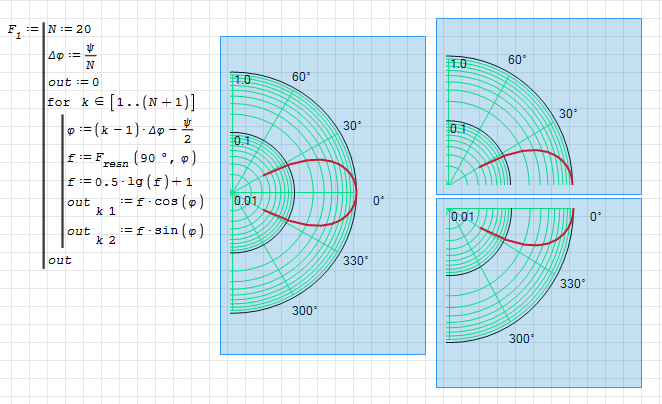
Task: Click the 1.0 label in the top-right plot
Action: tap(458, 64)
